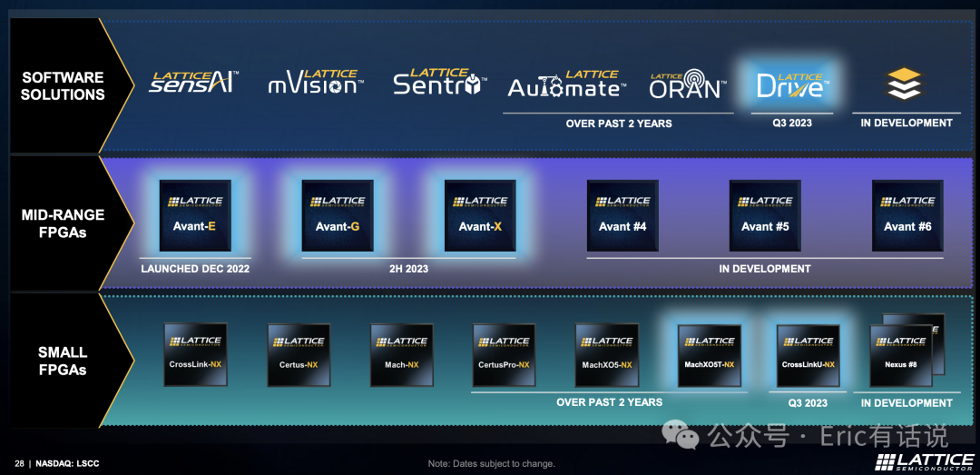Select the CrossLinkU-NX chip tile
Image resolution: width=980 pixels, height=475 pixels.
(808, 355)
